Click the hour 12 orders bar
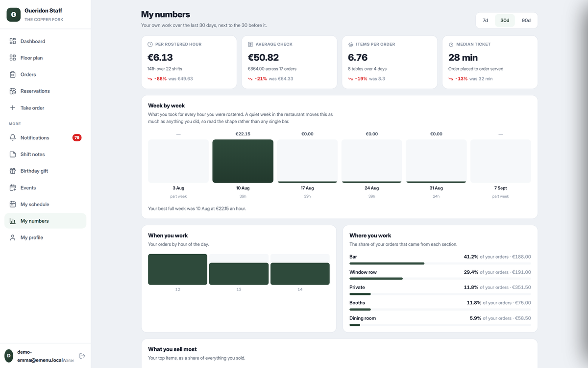The image size is (588, 368). point(177,269)
